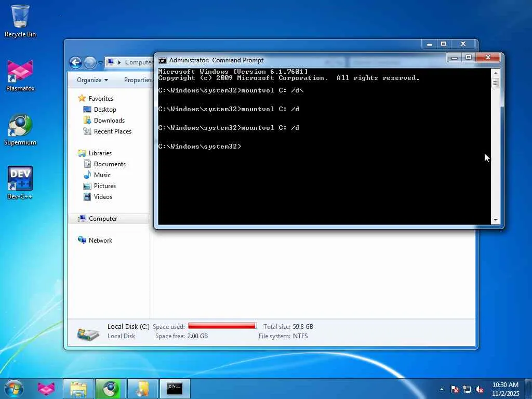Select the Command Prompt taskbar button
The width and height of the screenshot is (532, 399).
point(175,389)
